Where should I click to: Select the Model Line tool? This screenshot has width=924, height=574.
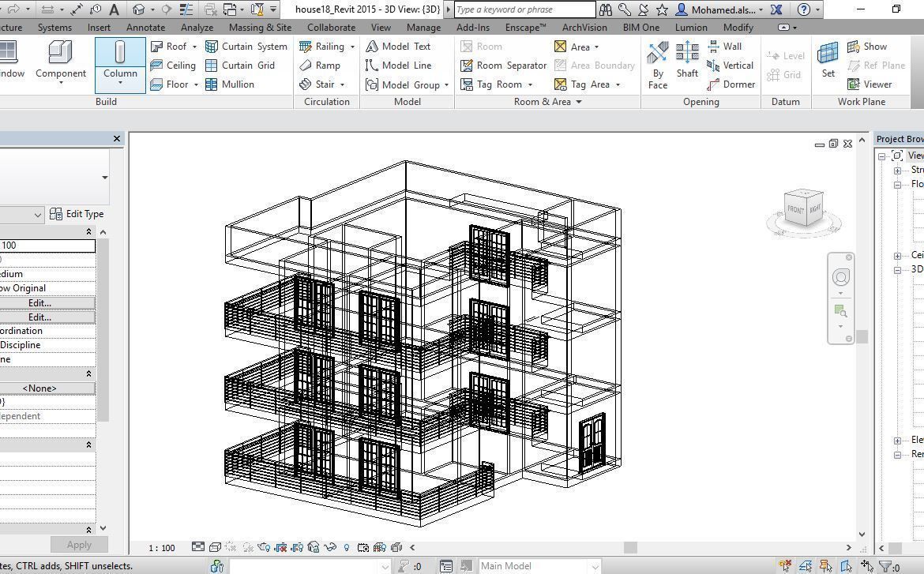click(x=398, y=66)
